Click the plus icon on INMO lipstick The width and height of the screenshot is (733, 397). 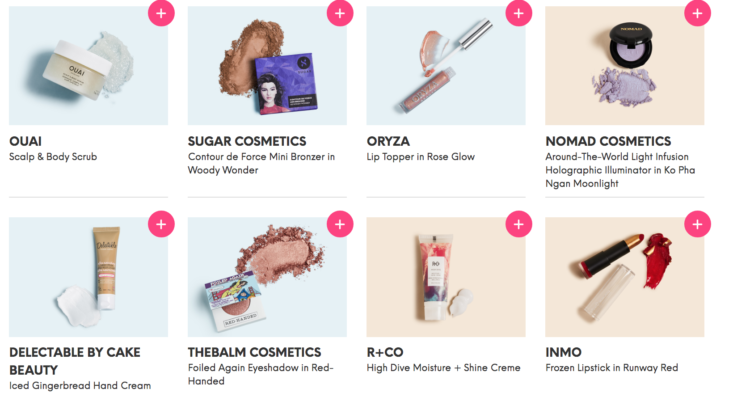pos(697,224)
